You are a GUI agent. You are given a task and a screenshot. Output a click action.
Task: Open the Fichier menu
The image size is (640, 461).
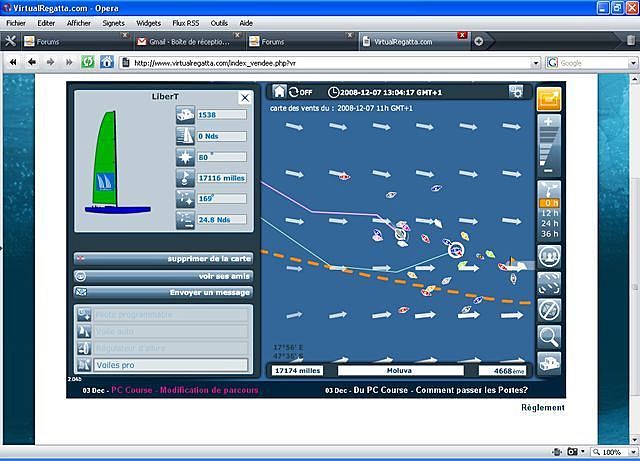16,23
